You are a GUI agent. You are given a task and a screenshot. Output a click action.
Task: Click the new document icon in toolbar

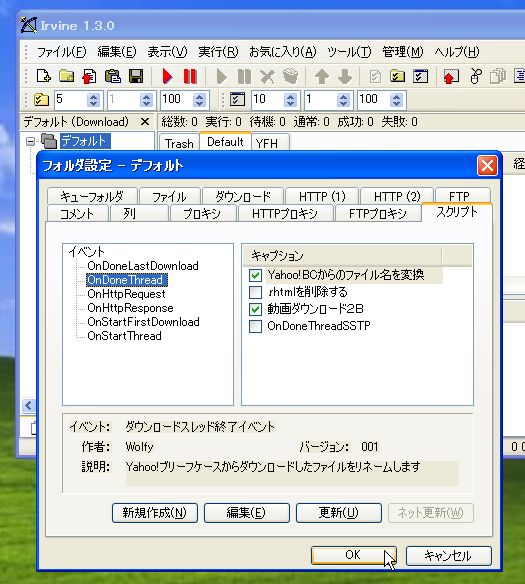(44, 76)
